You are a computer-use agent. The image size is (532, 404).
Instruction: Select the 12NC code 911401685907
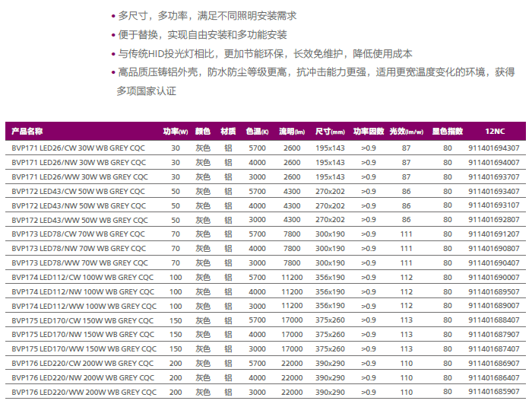(494, 392)
